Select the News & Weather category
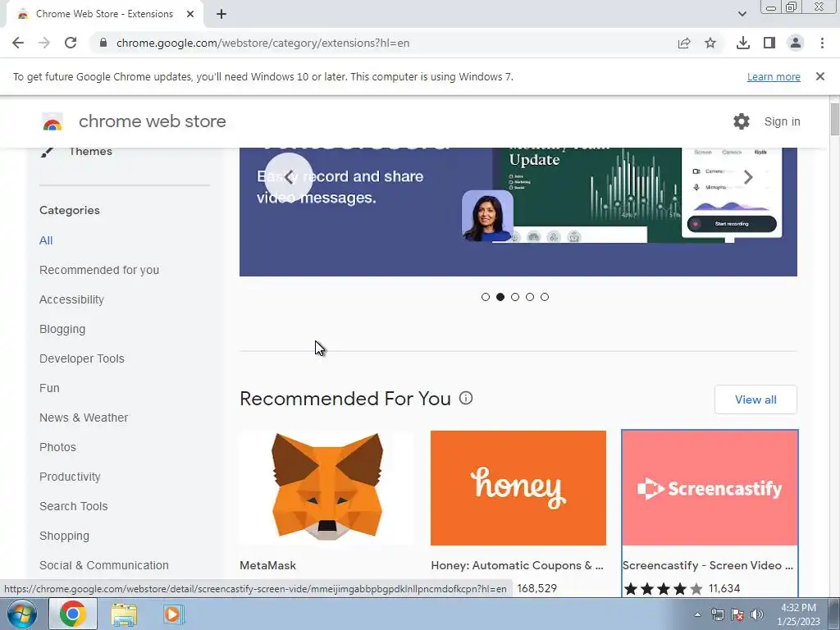The width and height of the screenshot is (840, 630). [84, 418]
